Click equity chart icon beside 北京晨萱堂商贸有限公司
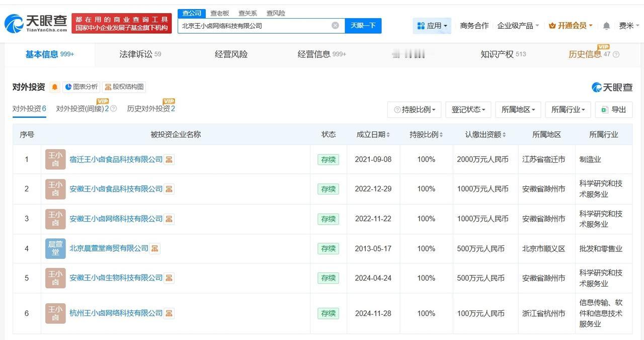644x340 pixels. tap(154, 248)
